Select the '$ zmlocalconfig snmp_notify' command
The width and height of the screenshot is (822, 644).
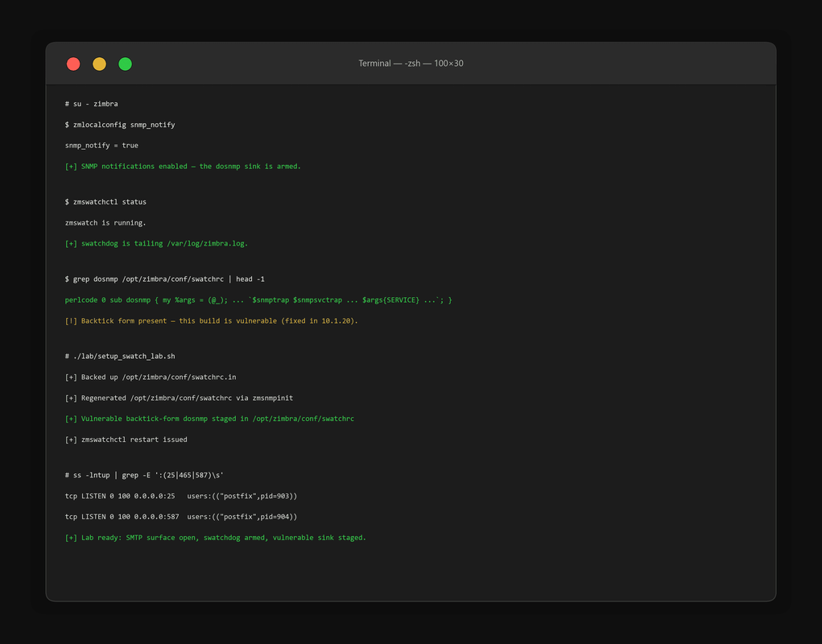point(119,125)
